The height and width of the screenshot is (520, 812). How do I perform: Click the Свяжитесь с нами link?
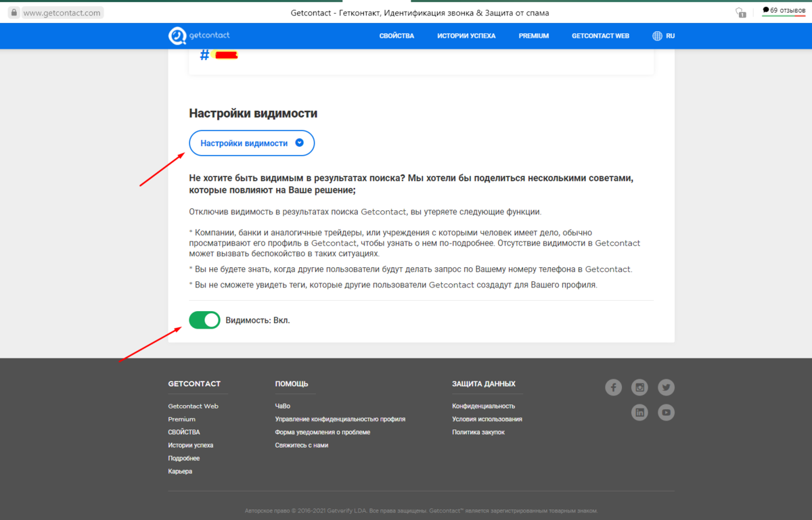[x=301, y=445]
